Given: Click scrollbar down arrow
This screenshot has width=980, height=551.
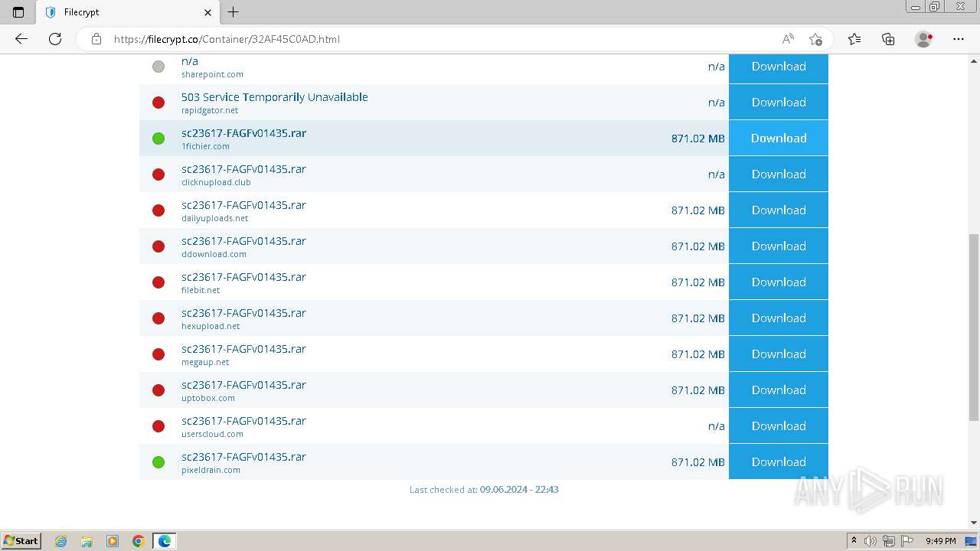Looking at the screenshot, I should (x=974, y=523).
